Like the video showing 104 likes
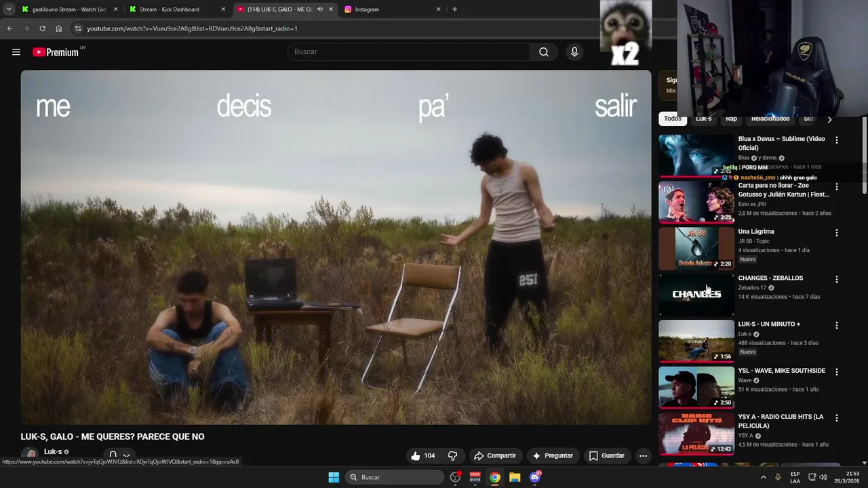Screen dimensions: 868x488 point(422,455)
